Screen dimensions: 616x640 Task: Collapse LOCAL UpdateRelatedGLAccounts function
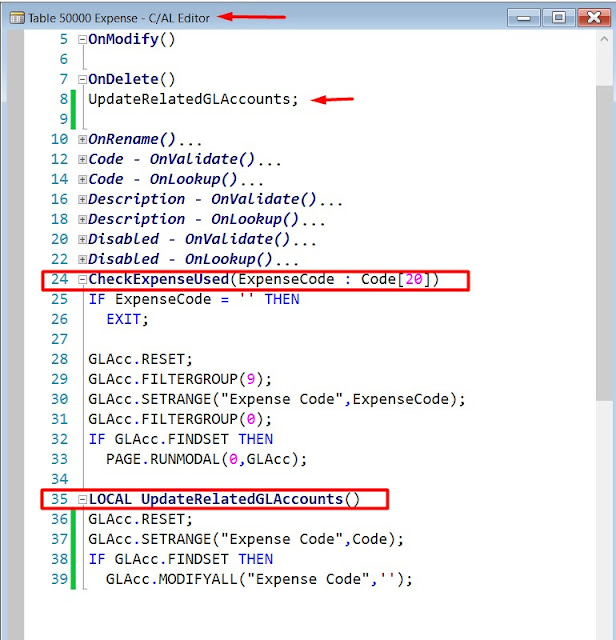pyautogui.click(x=82, y=500)
